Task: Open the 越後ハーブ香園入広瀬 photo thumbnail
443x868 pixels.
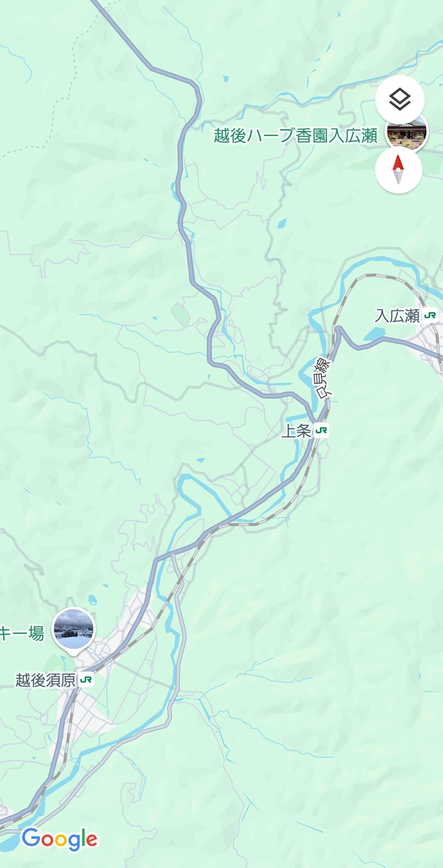Action: 407,133
